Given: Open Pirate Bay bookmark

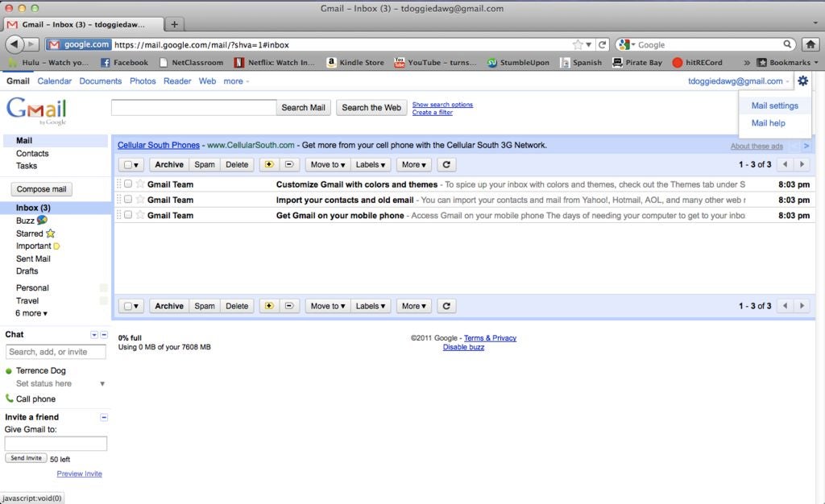Looking at the screenshot, I should pos(637,63).
